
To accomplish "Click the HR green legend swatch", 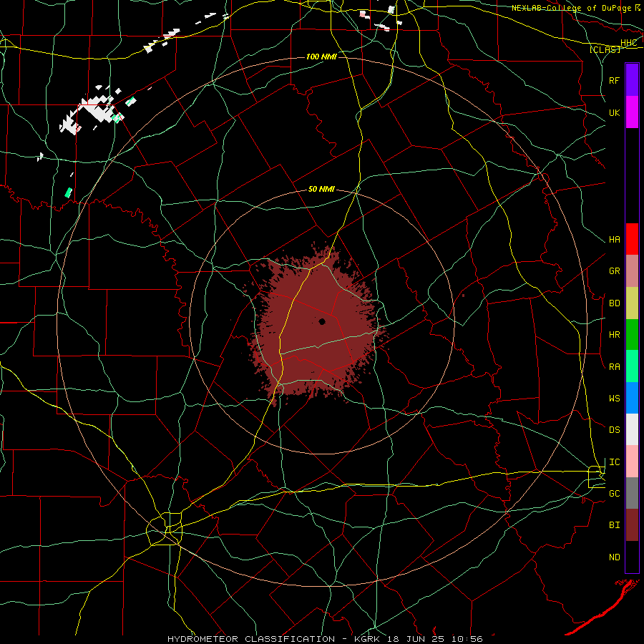I will 632,335.
